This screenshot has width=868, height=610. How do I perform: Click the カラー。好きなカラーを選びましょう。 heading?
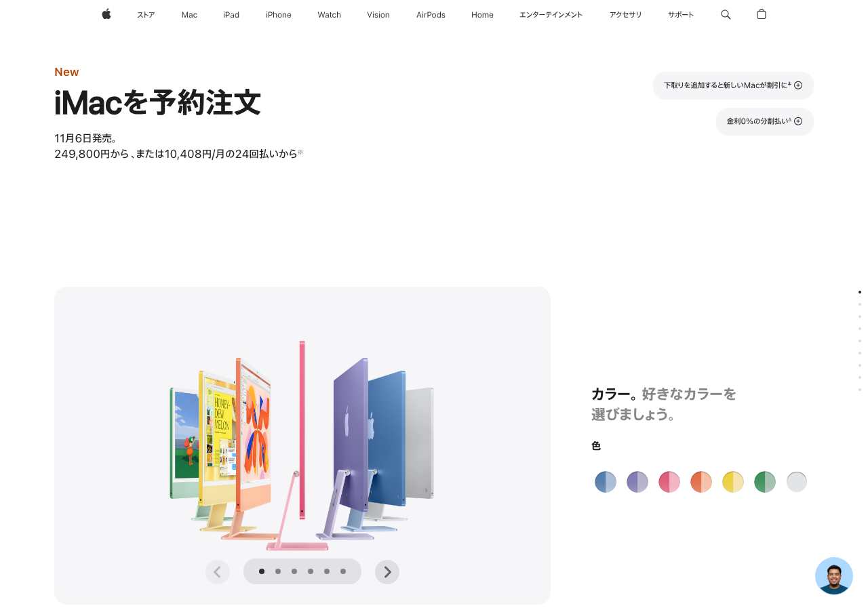pos(664,404)
